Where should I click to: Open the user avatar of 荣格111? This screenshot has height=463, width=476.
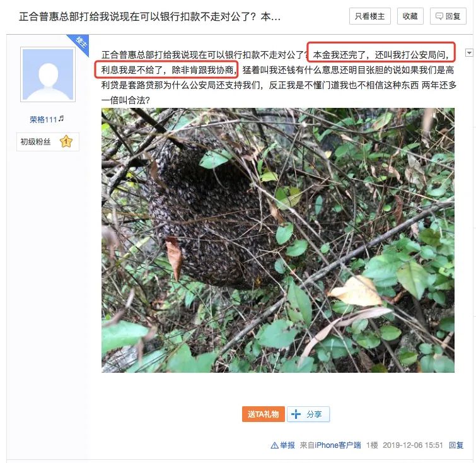tap(48, 74)
